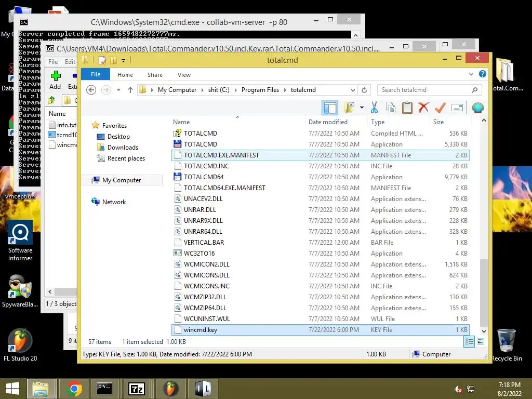Image resolution: width=532 pixels, height=399 pixels.
Task: Select My Computer in navigation pane
Action: pos(122,180)
